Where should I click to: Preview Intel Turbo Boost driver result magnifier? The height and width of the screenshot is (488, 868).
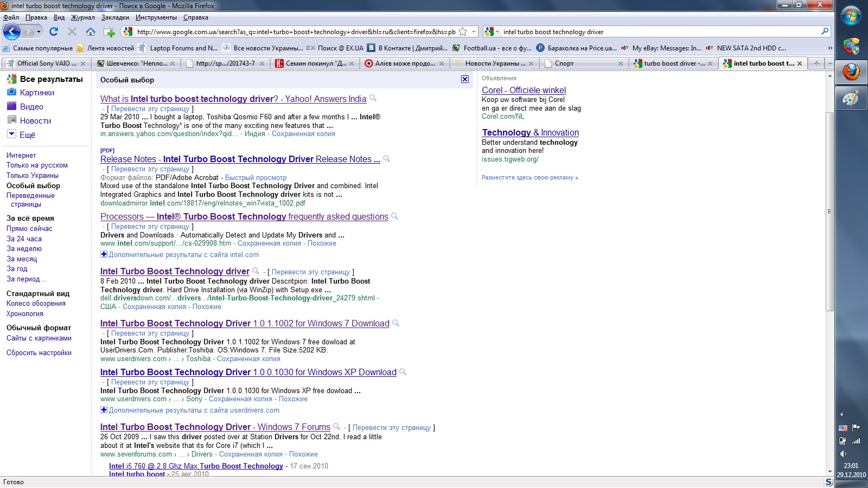(x=256, y=271)
